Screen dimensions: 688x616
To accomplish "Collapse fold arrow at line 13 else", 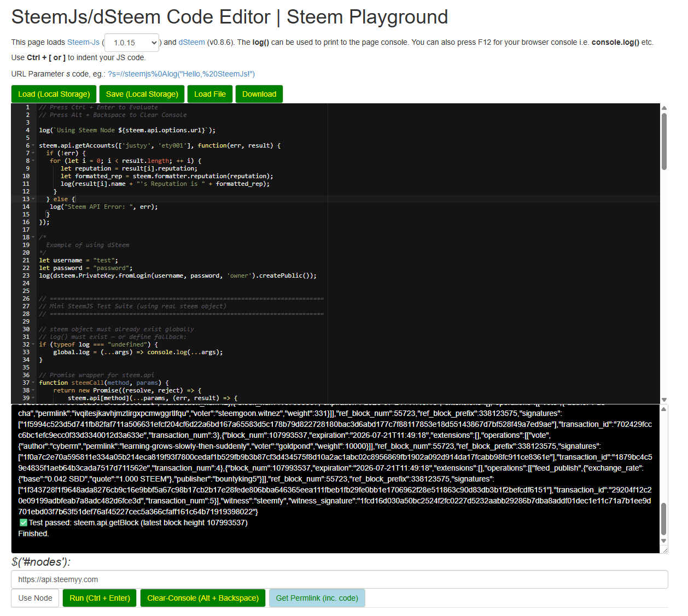I will pyautogui.click(x=33, y=200).
